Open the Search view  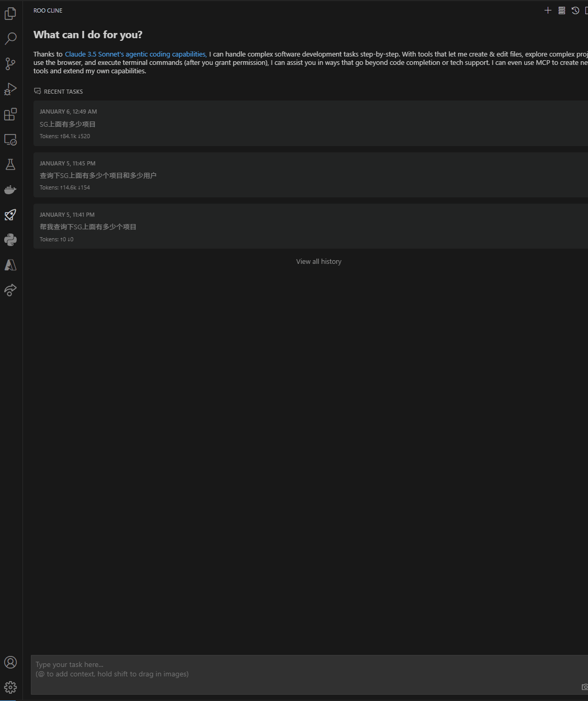[x=10, y=38]
